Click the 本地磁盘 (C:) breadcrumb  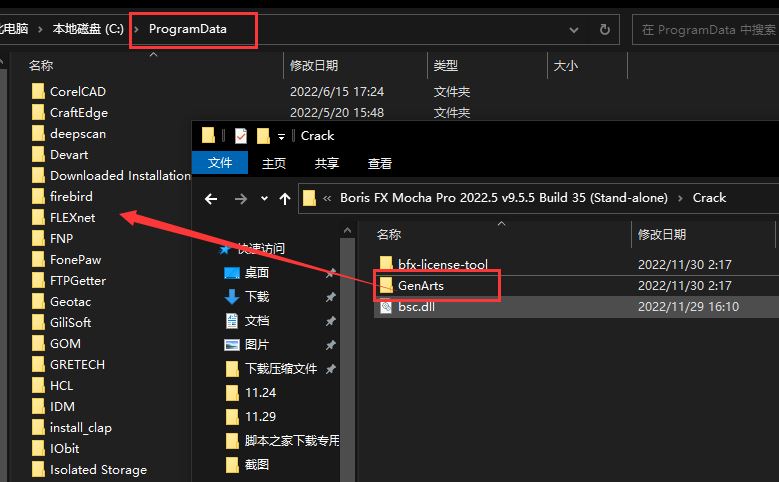click(88, 29)
